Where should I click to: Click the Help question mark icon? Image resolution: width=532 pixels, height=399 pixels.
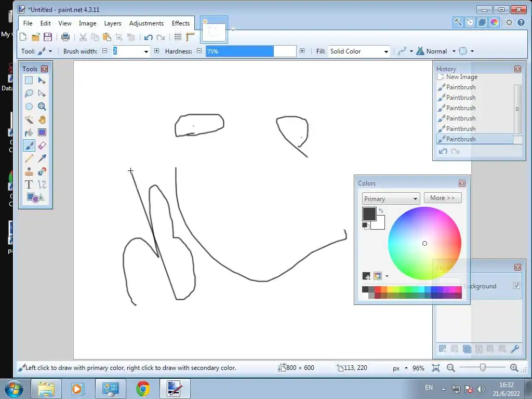click(x=521, y=22)
